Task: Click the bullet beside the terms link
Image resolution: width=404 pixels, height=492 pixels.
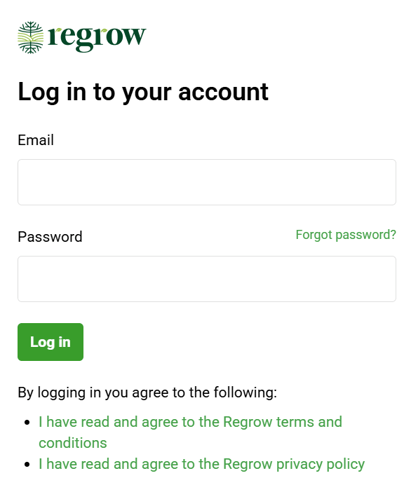Action: click(27, 422)
